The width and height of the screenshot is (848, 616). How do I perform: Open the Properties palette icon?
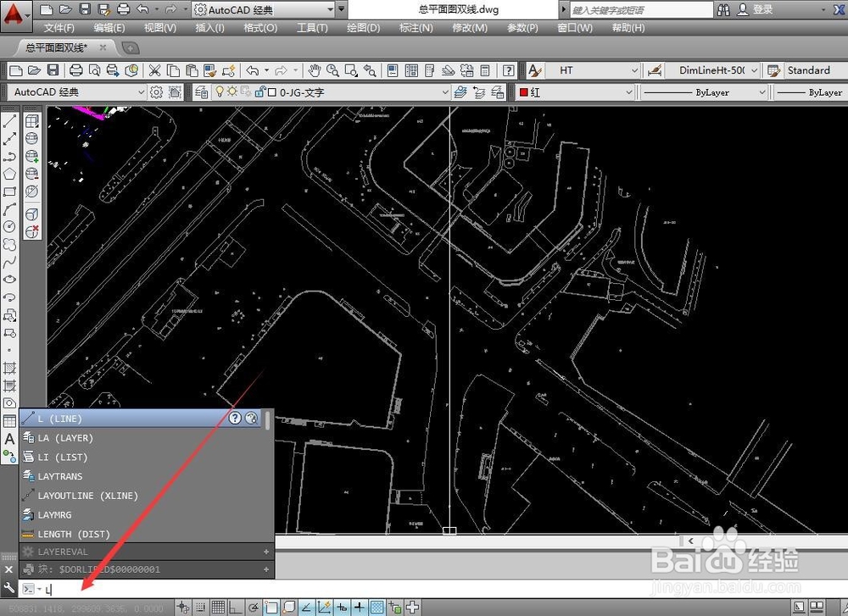[393, 70]
